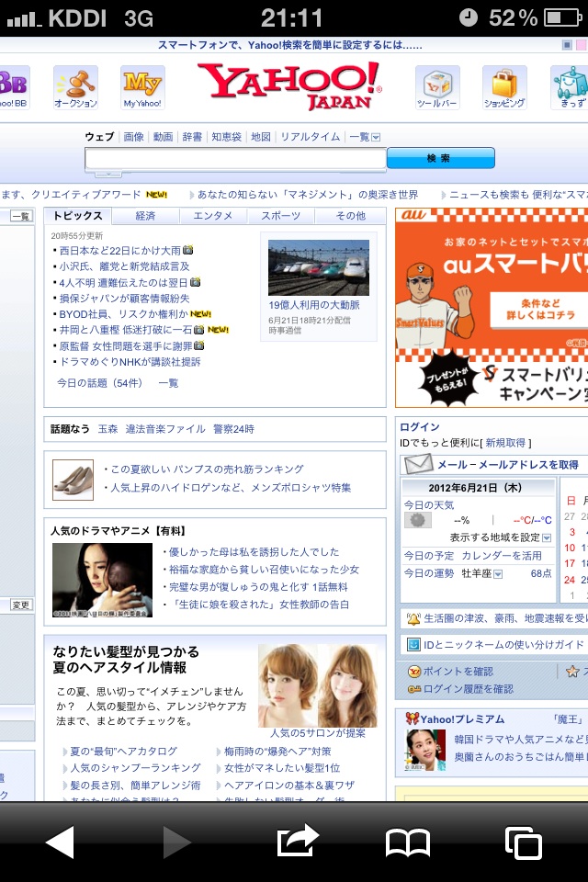Click the ID nickname guide icon
Image resolution: width=588 pixels, height=882 pixels.
click(x=413, y=644)
